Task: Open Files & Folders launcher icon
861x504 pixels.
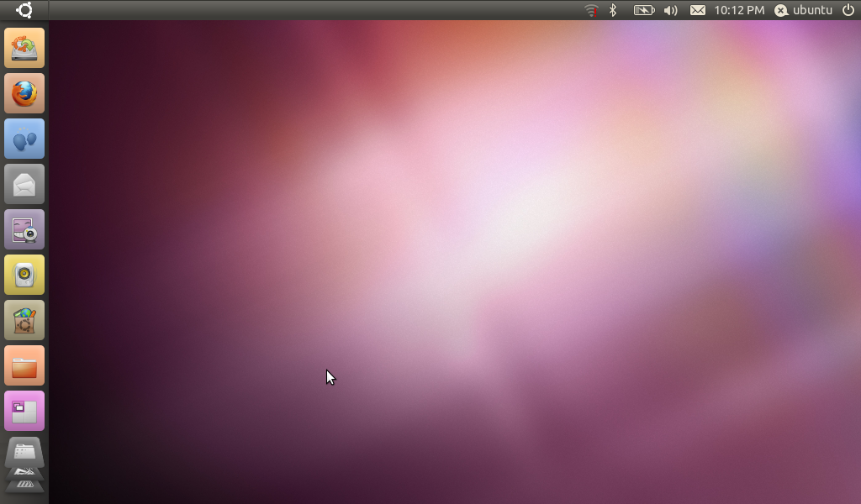Action: [24, 365]
